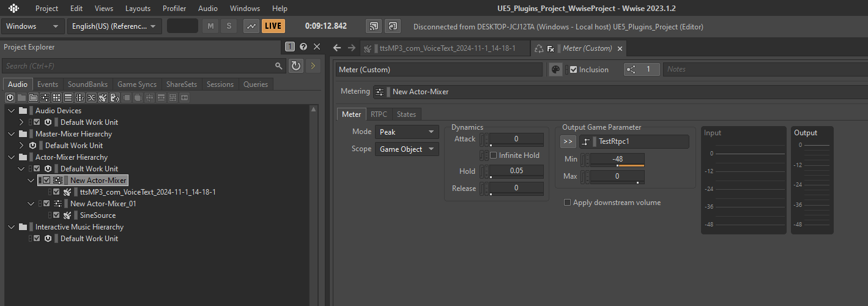This screenshot has height=306, width=868.
Task: Click the Attack value slider
Action: pos(516,140)
